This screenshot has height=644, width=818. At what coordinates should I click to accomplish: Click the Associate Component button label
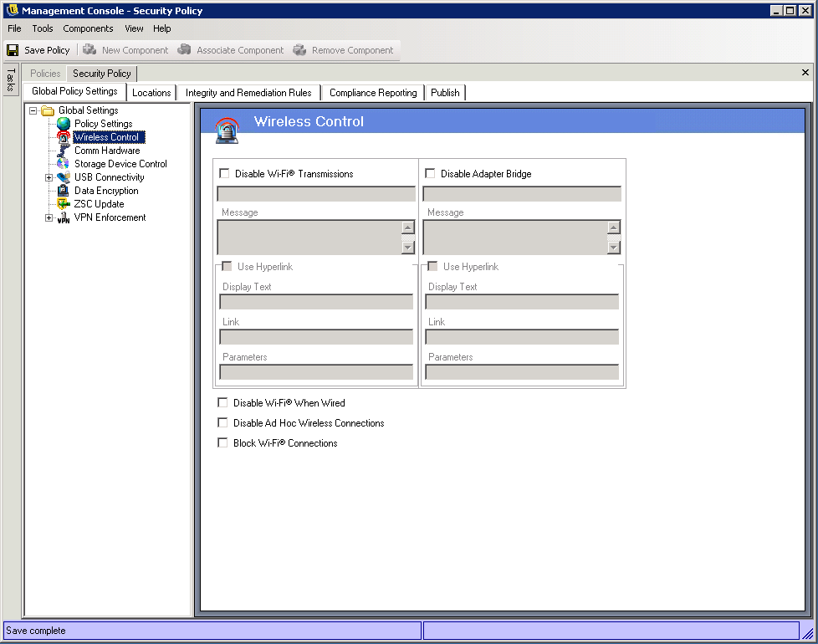click(240, 50)
